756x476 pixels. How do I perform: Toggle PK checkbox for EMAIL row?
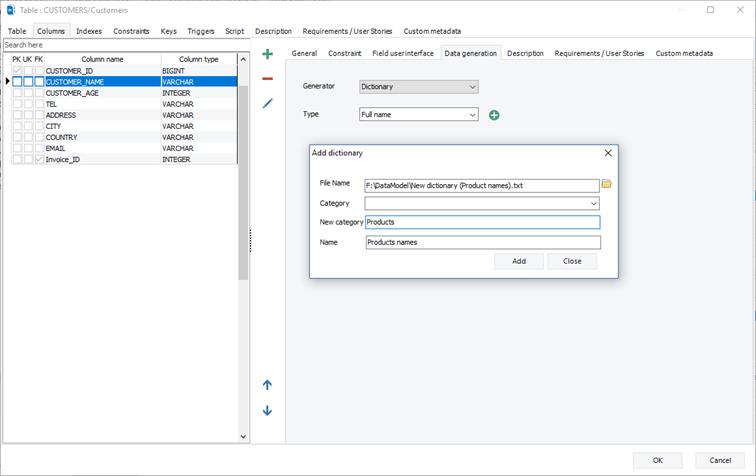17,148
